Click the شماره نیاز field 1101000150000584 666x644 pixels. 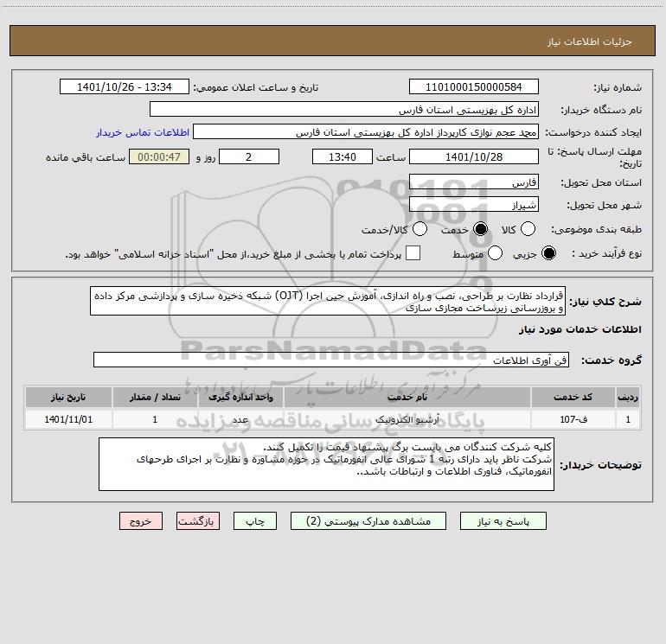tap(474, 87)
